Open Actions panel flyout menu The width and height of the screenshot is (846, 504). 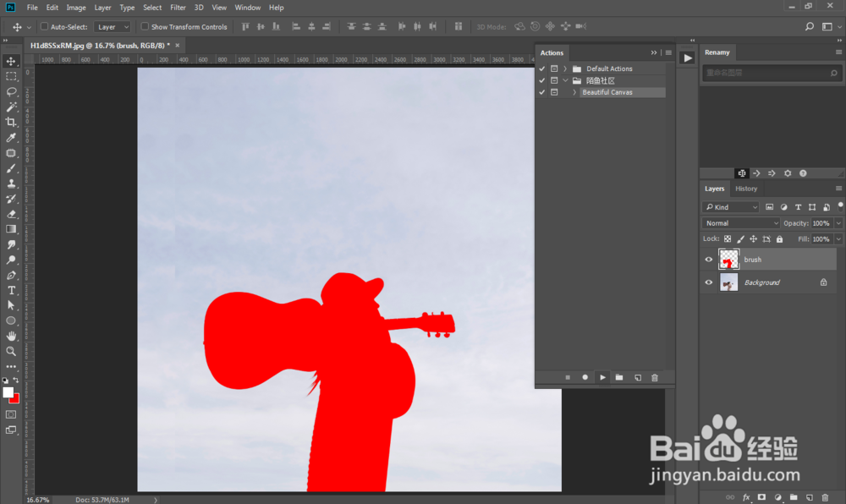[x=668, y=52]
